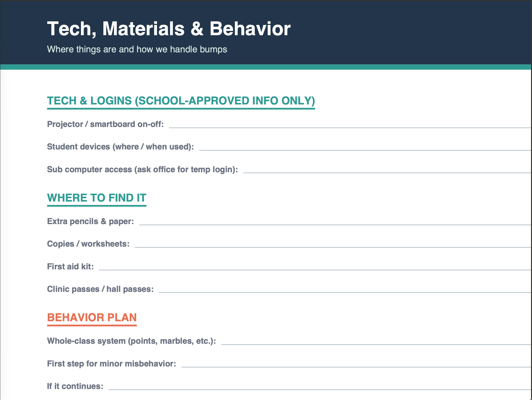The width and height of the screenshot is (532, 400).
Task: Click the "First aid kit:" label
Action: click(70, 267)
